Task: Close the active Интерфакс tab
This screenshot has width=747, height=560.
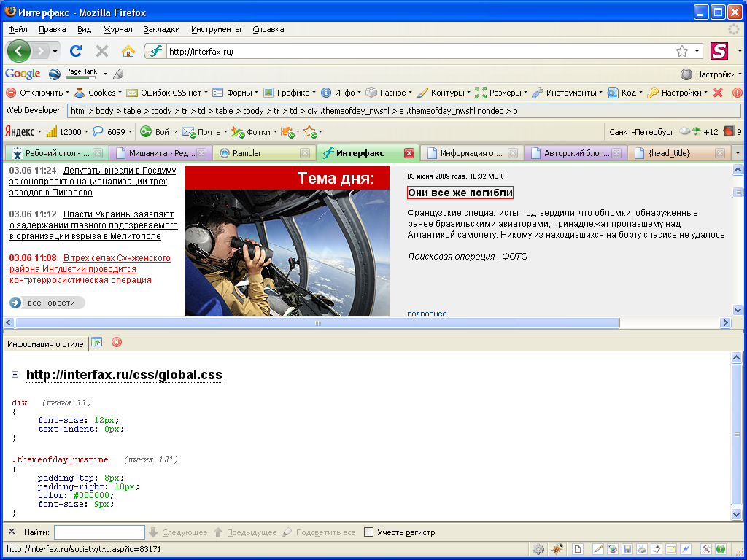Action: click(409, 153)
